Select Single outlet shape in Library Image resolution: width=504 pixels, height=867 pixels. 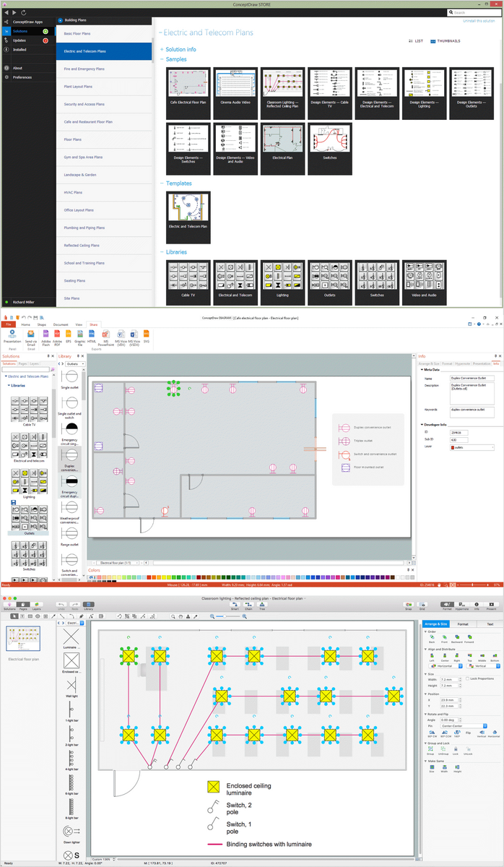tap(69, 381)
